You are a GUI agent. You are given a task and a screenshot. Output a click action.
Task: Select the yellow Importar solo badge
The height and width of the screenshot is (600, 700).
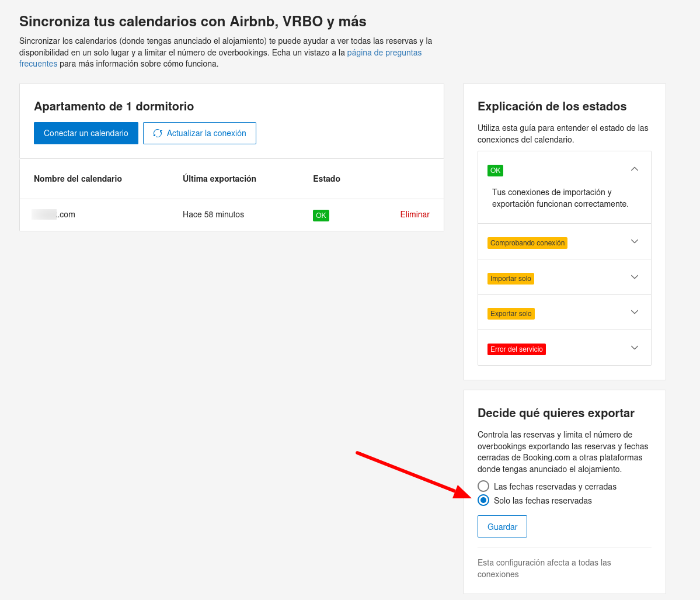click(510, 279)
